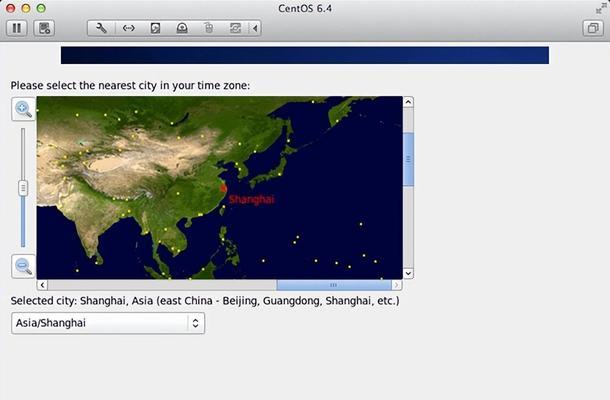The width and height of the screenshot is (610, 400).
Task: Click the CentOS 6.4 window title
Action: tap(305, 8)
